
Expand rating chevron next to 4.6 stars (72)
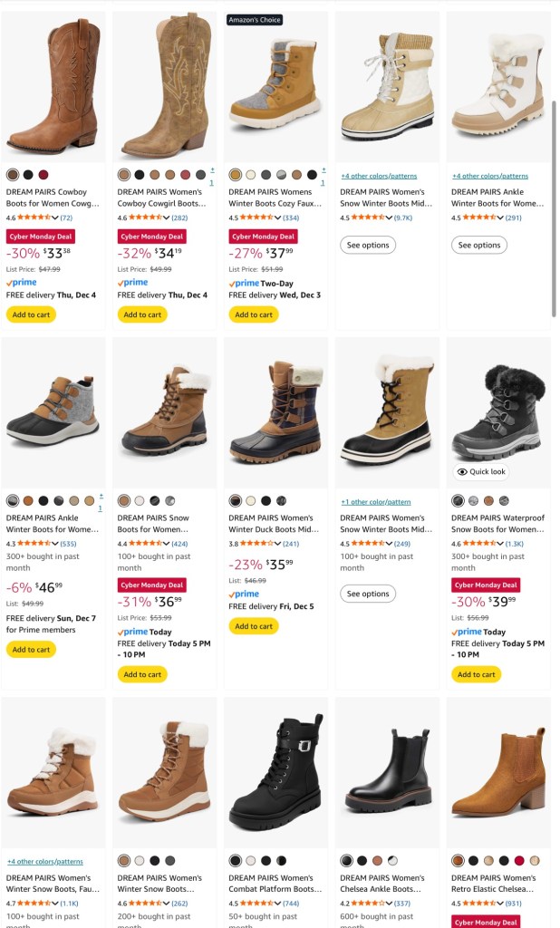pos(56,218)
